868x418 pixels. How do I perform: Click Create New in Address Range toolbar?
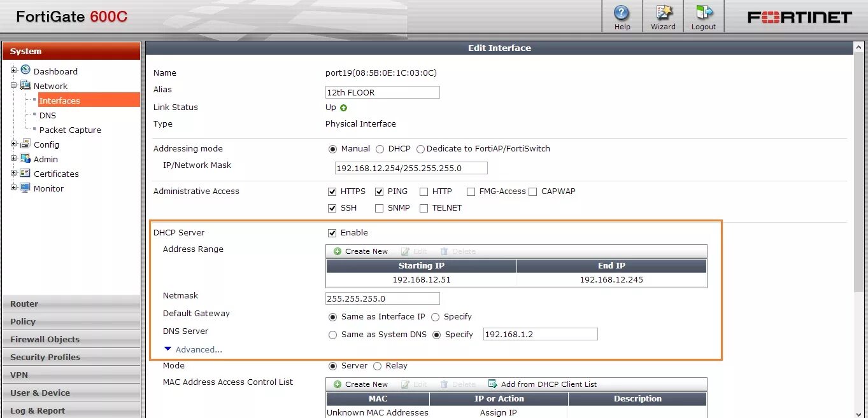pyautogui.click(x=360, y=251)
